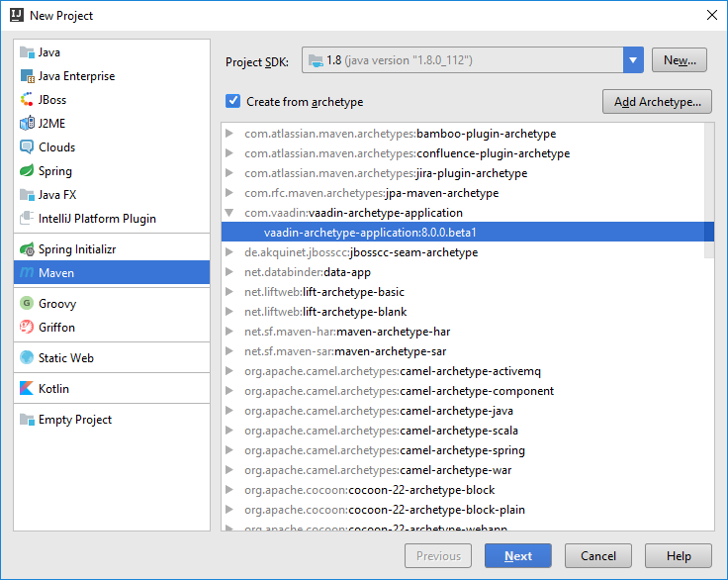Close the New Project dialog

(x=712, y=15)
